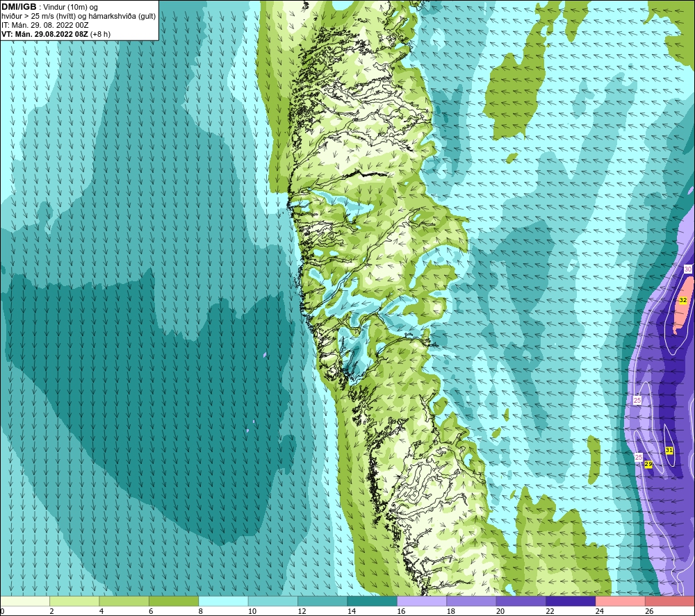
Task: Pick the lavender 16–18 m/s legend swatch
Action: (422, 601)
